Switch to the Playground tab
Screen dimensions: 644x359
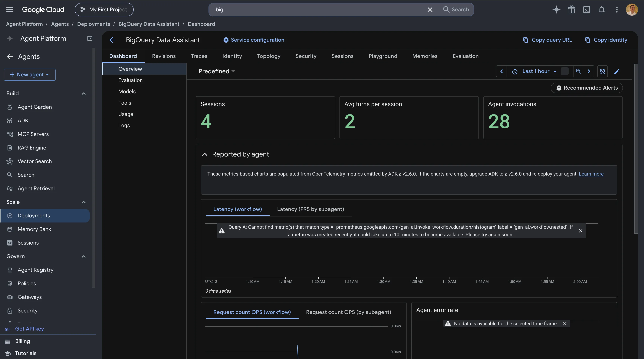(x=383, y=56)
